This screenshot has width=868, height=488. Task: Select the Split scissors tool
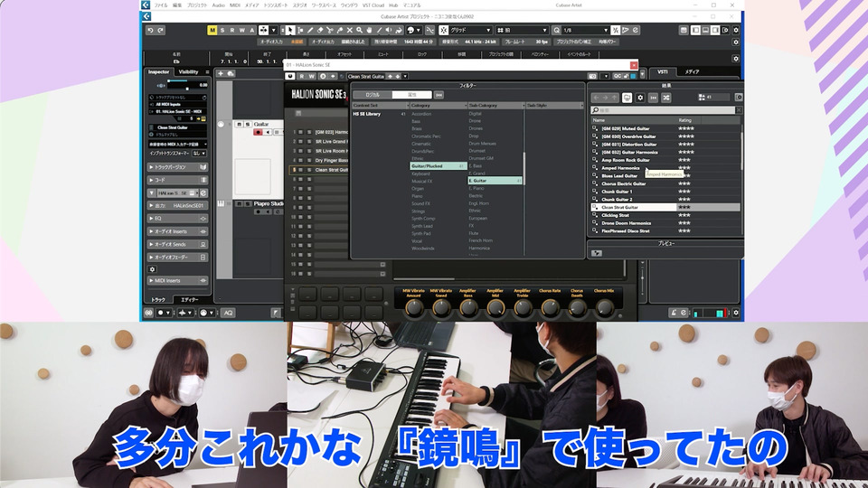pos(330,30)
